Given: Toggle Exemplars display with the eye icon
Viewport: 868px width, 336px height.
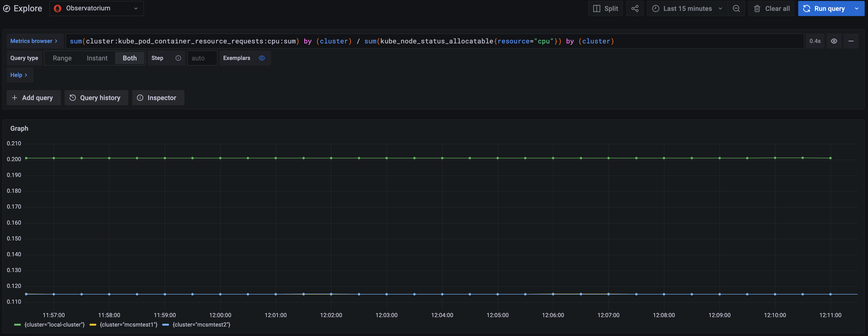Looking at the screenshot, I should tap(262, 58).
